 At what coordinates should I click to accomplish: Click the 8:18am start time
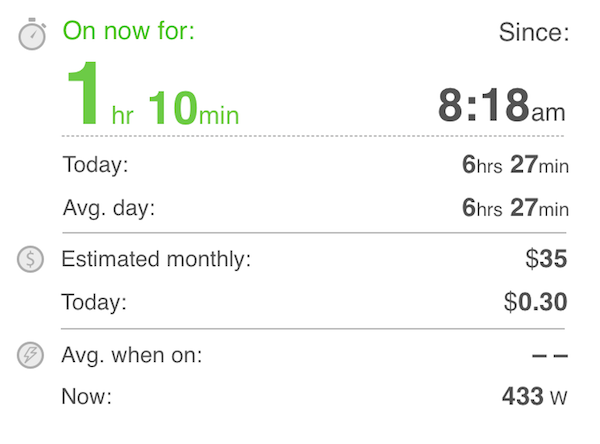pos(501,106)
